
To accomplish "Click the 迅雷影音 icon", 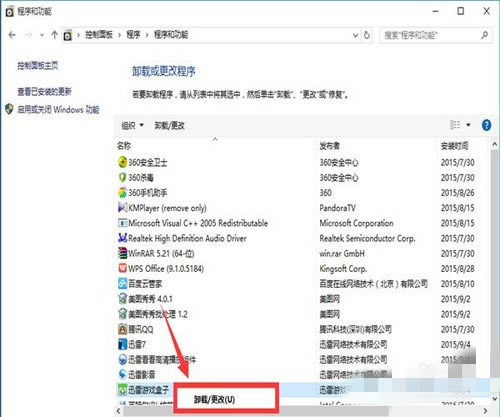I will (x=123, y=374).
